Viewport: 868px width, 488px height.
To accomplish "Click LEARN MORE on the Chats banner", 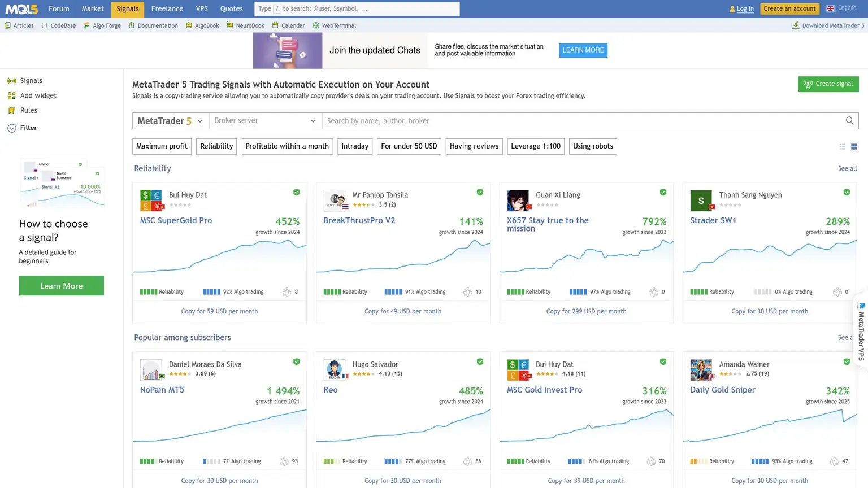I will (x=583, y=50).
